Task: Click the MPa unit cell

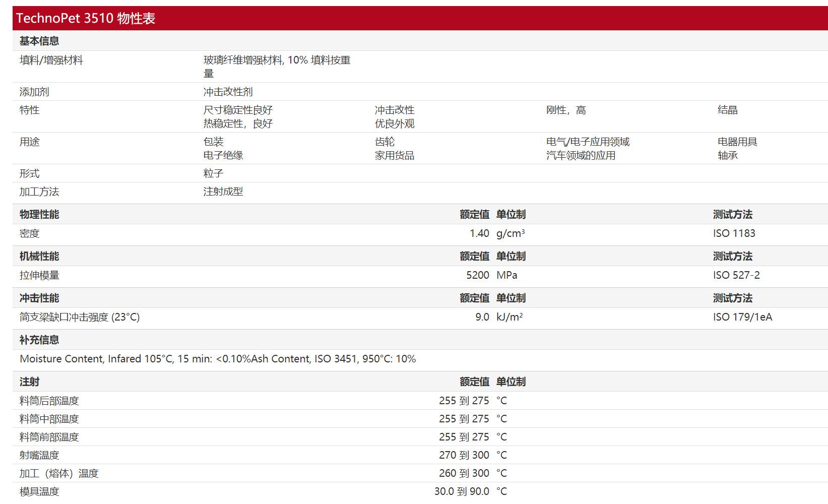Action: pos(507,275)
